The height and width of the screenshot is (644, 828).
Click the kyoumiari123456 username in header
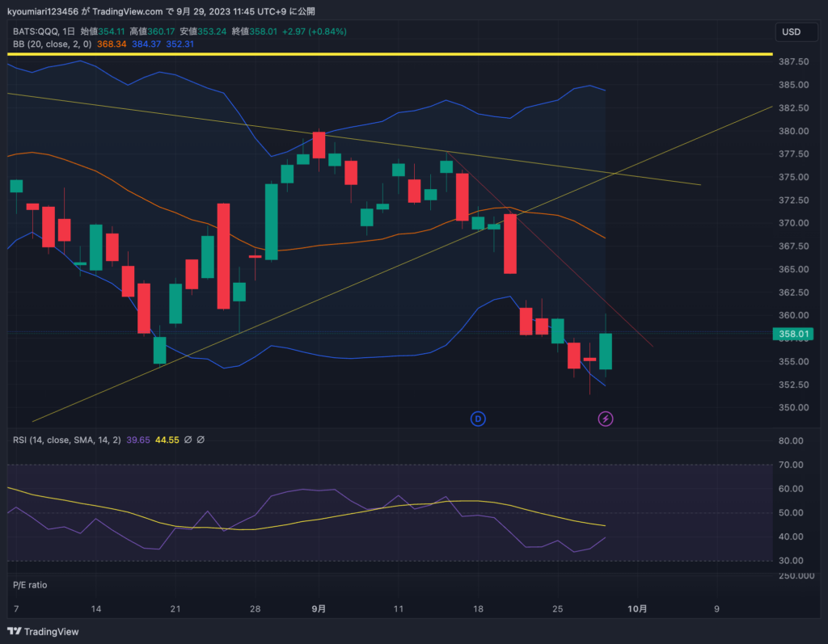[x=43, y=11]
